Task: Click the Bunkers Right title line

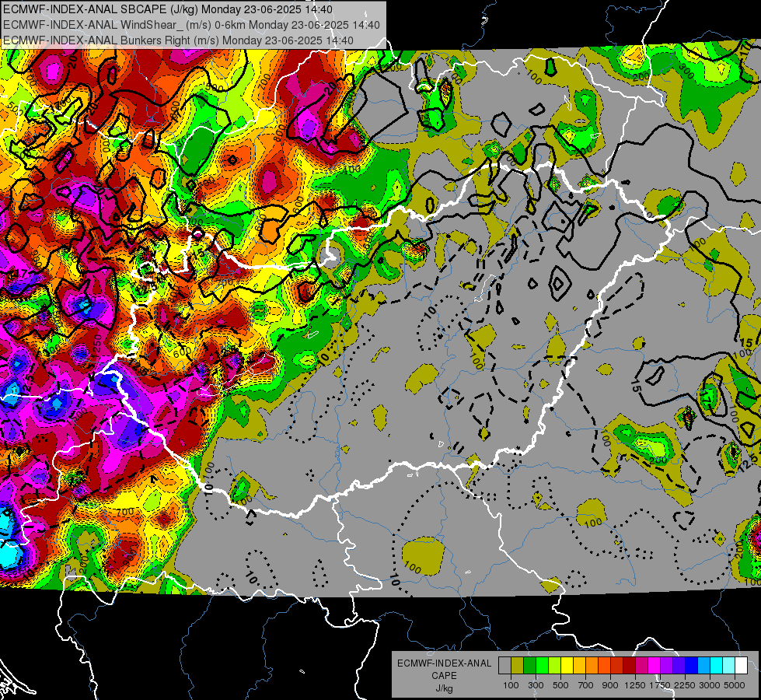Action: pyautogui.click(x=178, y=40)
